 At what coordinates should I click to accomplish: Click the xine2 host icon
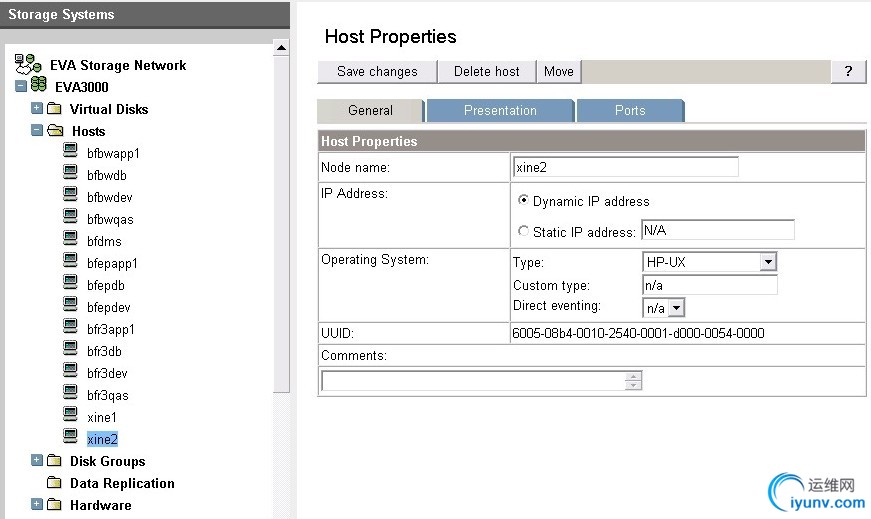click(71, 436)
